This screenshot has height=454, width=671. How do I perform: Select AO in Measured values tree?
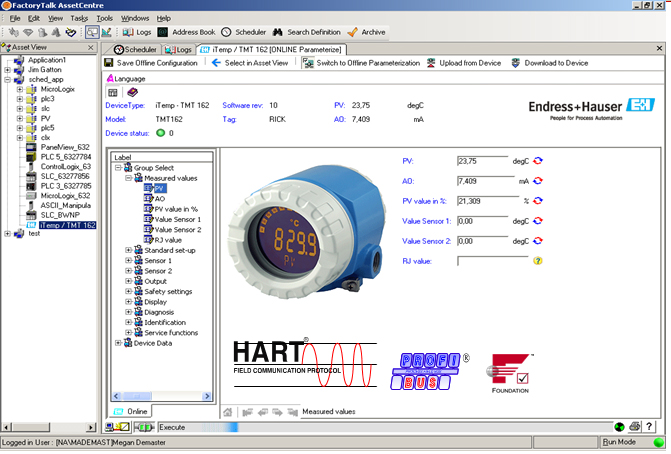tap(160, 199)
